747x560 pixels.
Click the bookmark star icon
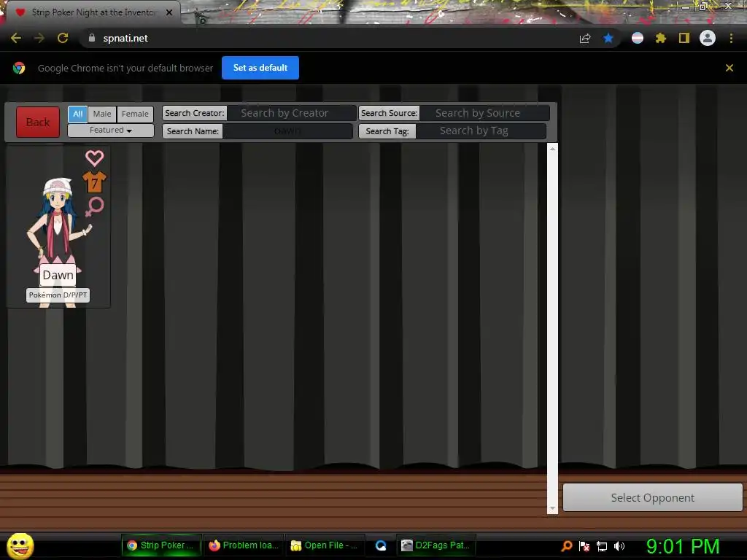(608, 38)
